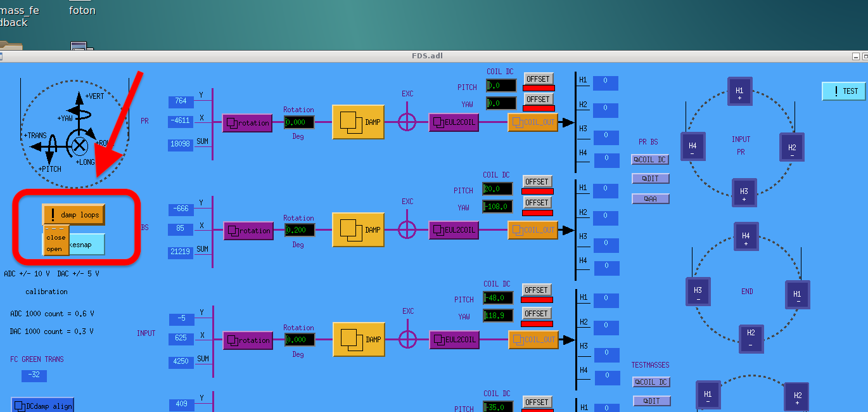Select H2 coil in END diagram
868x412 pixels.
[x=751, y=339]
